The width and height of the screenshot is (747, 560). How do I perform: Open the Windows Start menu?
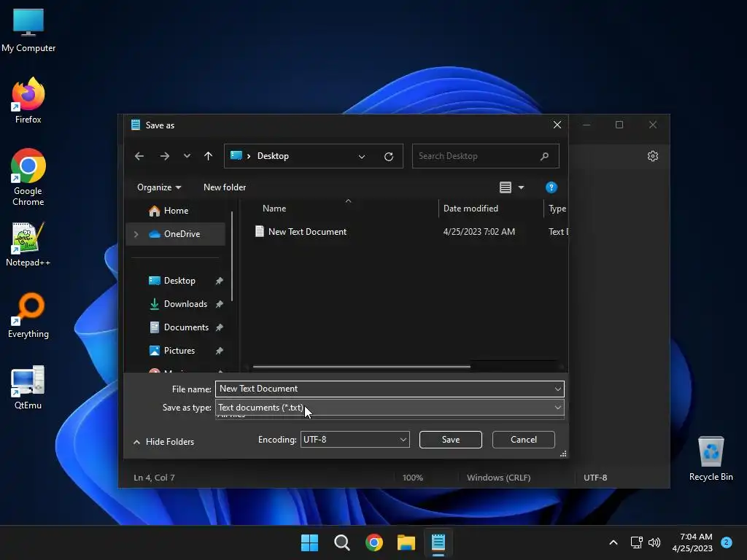(309, 542)
